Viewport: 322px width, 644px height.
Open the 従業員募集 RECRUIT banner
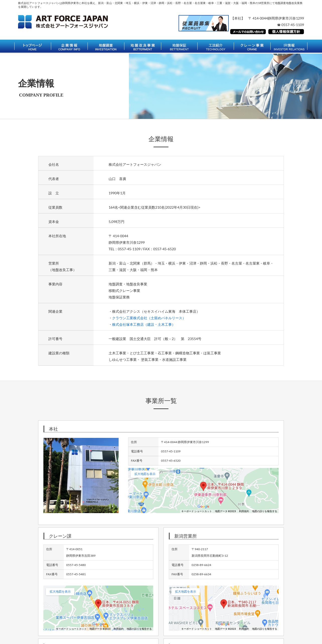point(203,23)
